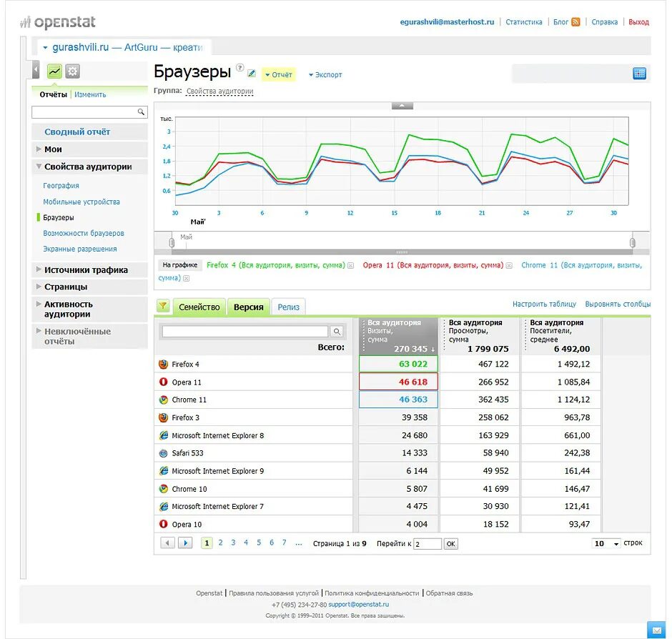Click the RSS feed icon next to Блог
Image resolution: width=672 pixels, height=639 pixels.
point(575,22)
